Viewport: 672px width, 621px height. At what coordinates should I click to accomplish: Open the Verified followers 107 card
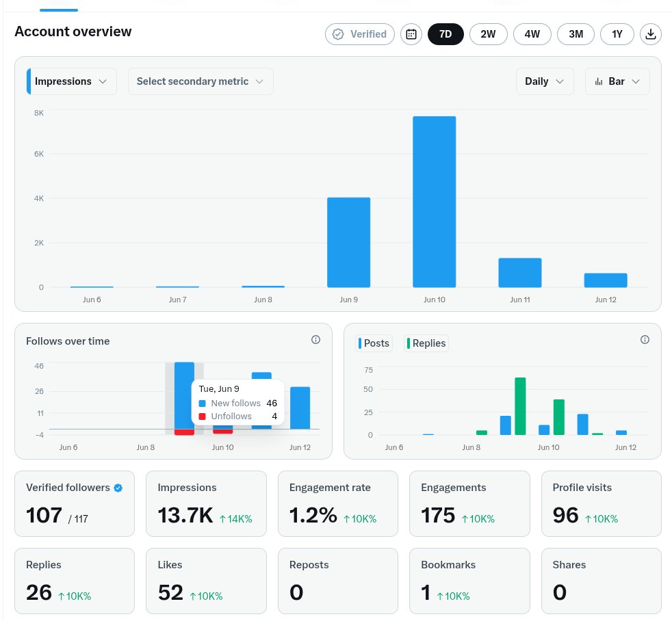click(x=75, y=503)
